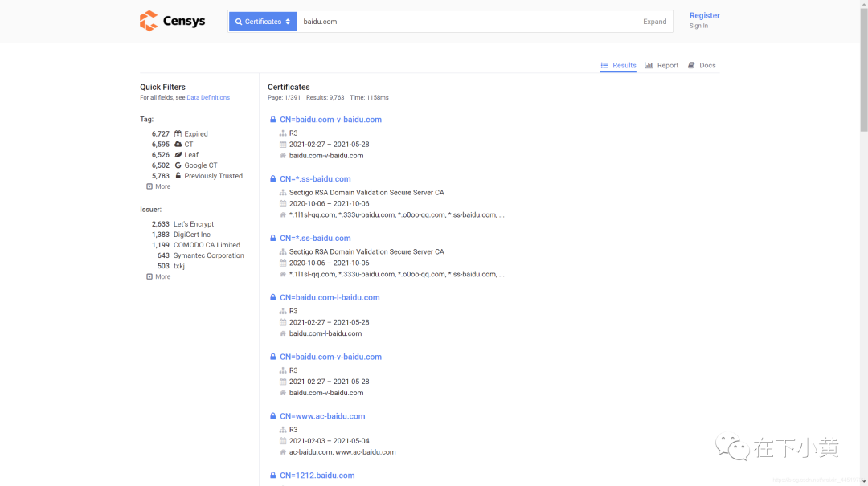Click the Expired calendar icon
Screen dimensions: 868x486
pyautogui.click(x=178, y=134)
